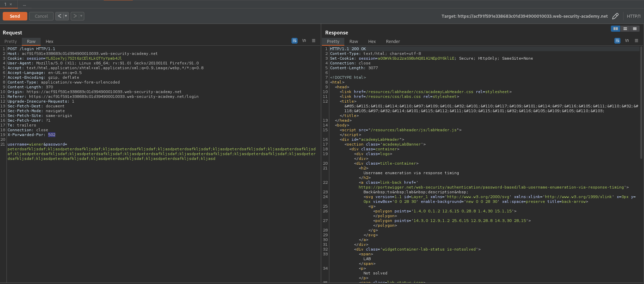
Task: Select top-bottom stacked layout view
Action: (625, 29)
